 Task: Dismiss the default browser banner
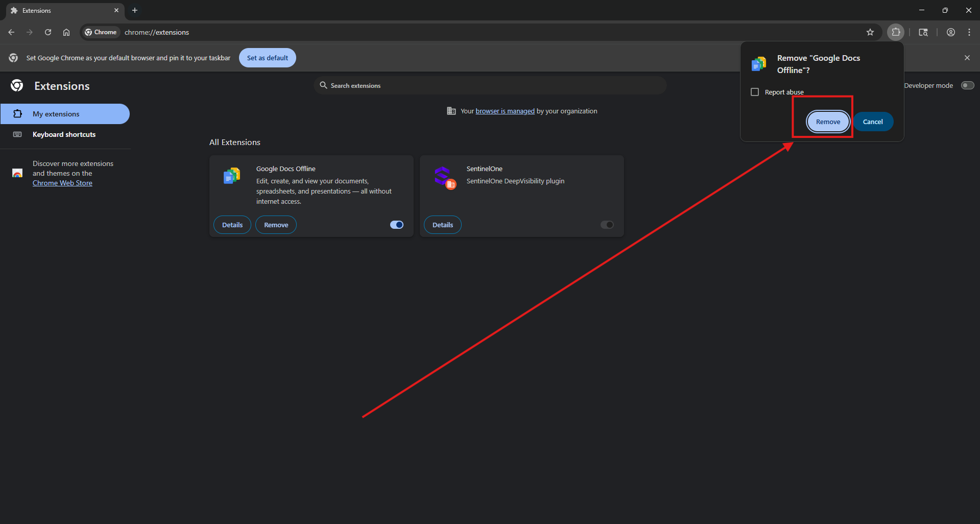click(967, 58)
